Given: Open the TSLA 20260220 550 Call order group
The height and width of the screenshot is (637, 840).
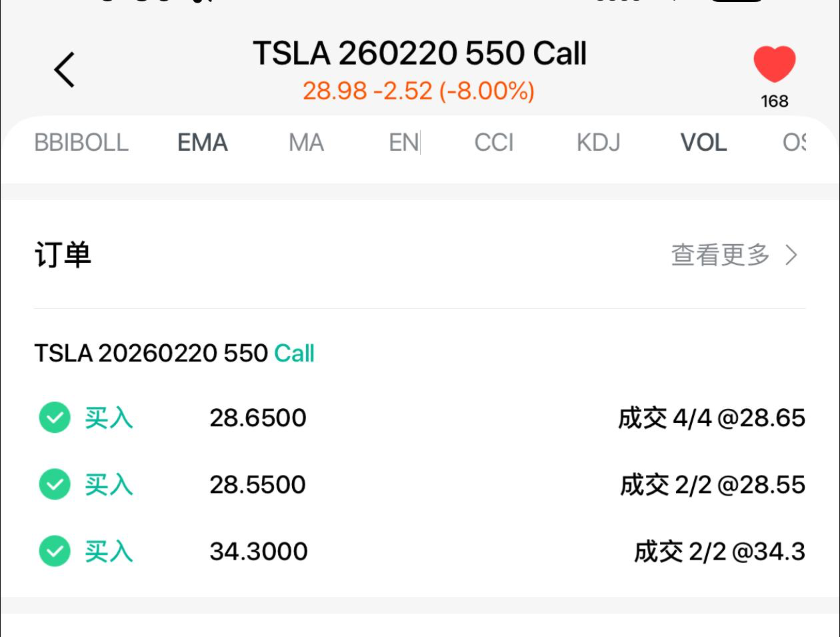Looking at the screenshot, I should [174, 354].
